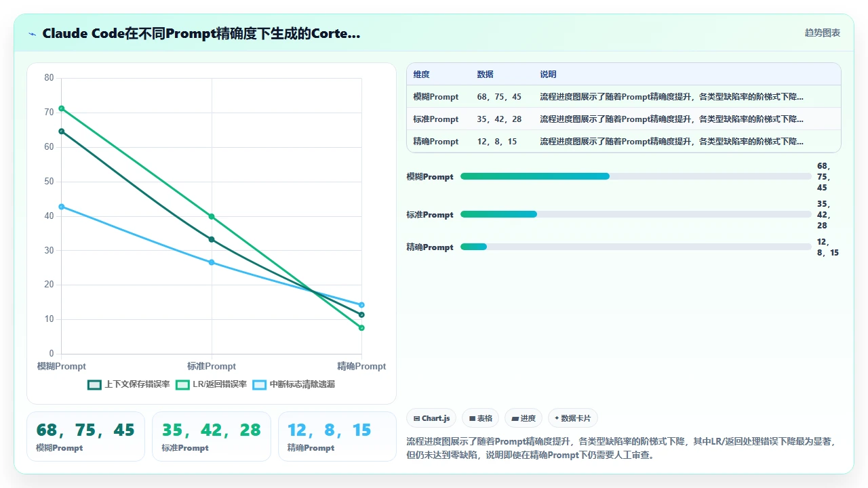Click the 模糊Prompt x-axis label of the chart
The image size is (868, 488).
pyautogui.click(x=62, y=367)
